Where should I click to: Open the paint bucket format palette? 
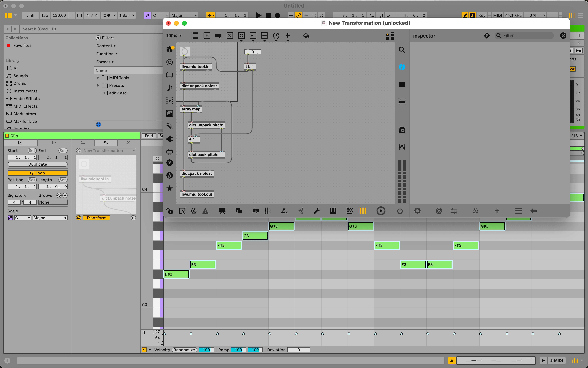pos(306,36)
